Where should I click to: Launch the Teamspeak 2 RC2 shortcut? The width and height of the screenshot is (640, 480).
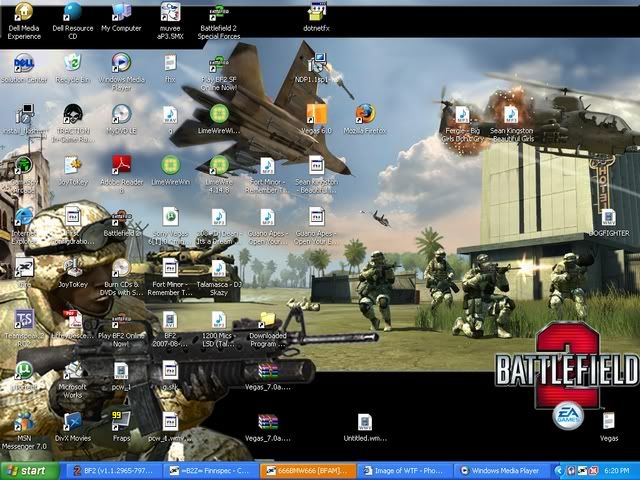click(24, 329)
